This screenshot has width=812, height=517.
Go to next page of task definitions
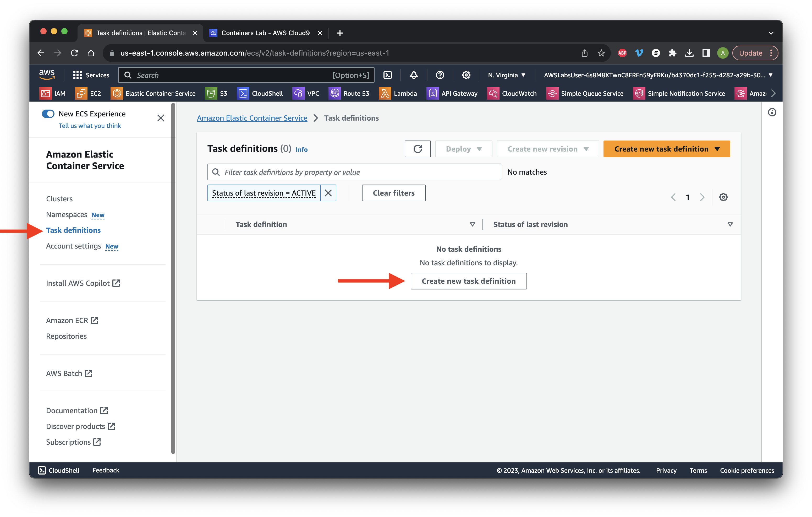[x=702, y=197]
